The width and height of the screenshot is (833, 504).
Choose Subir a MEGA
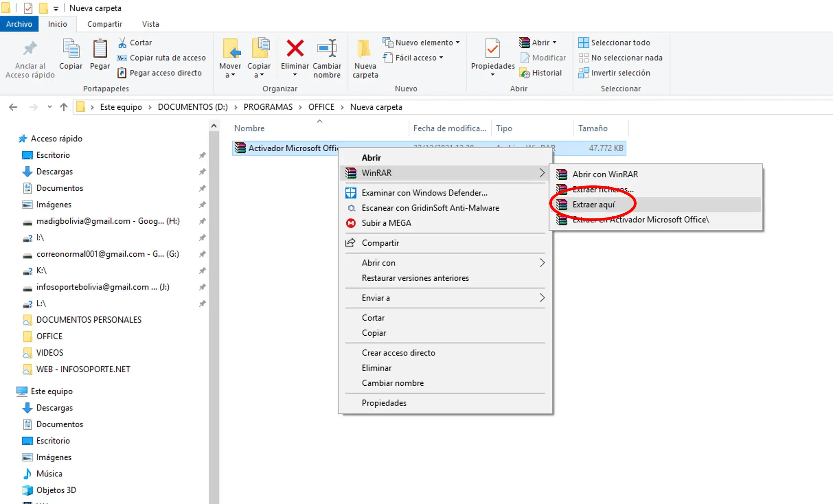pyautogui.click(x=445, y=223)
